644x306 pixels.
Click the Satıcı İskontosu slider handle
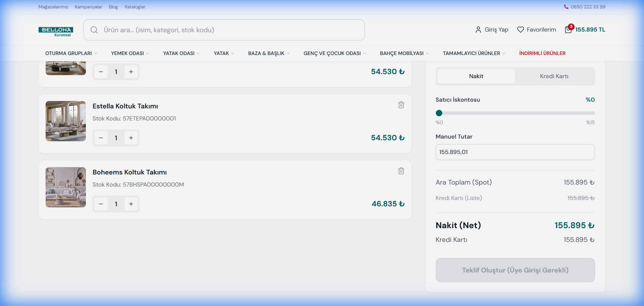439,113
